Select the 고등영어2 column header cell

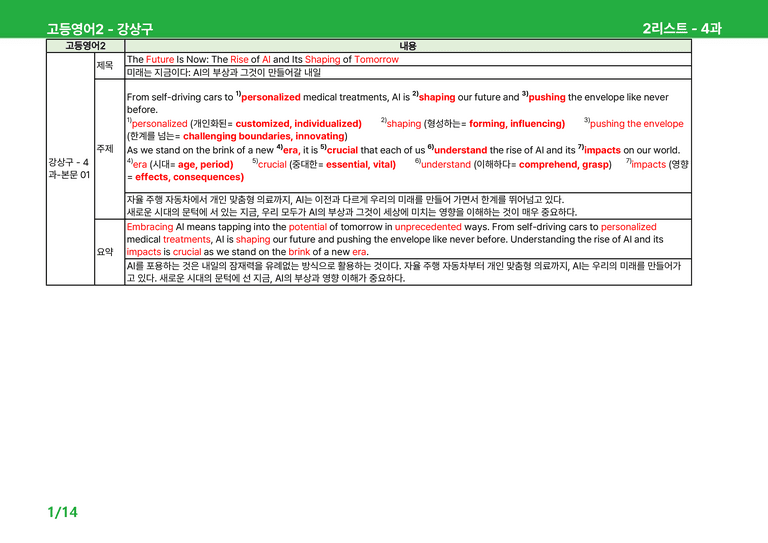coord(85,46)
